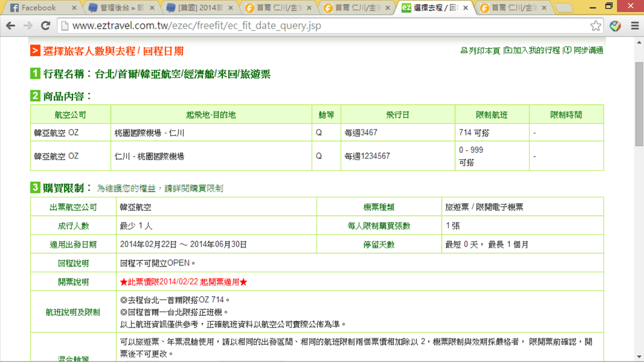Screen dimensions: 644x362
Task: Close the active 選擇去程 tab
Action: pyautogui.click(x=465, y=8)
